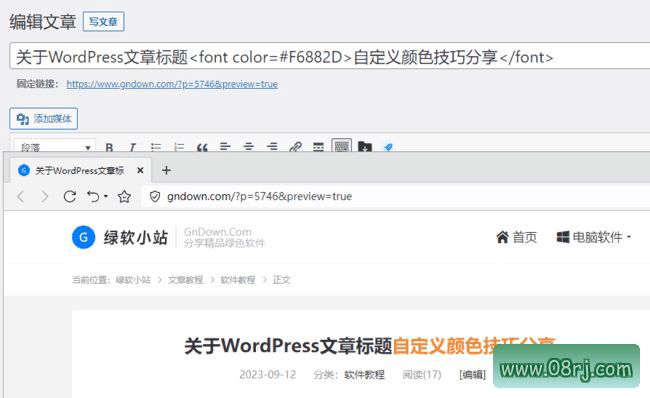Open the 段落 format dropdown

[x=55, y=146]
